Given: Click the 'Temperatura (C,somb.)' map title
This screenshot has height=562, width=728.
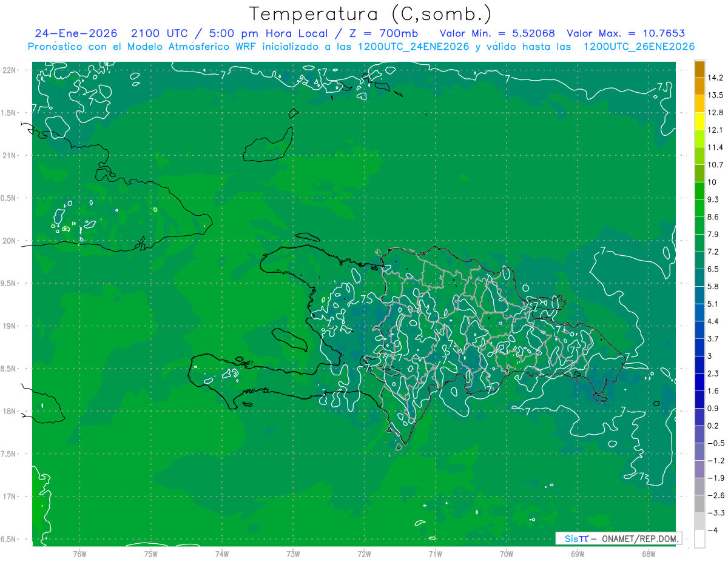Looking at the screenshot, I should click(370, 15).
